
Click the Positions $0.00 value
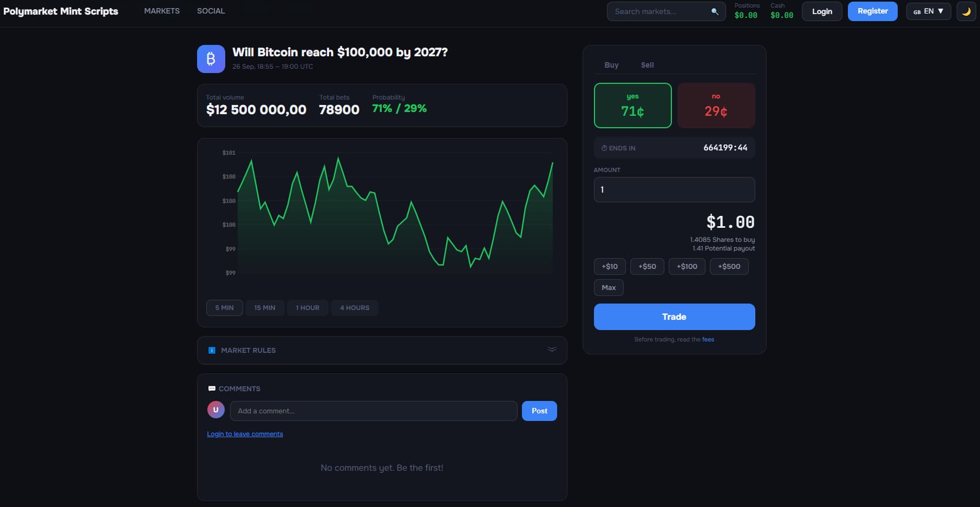coord(746,15)
